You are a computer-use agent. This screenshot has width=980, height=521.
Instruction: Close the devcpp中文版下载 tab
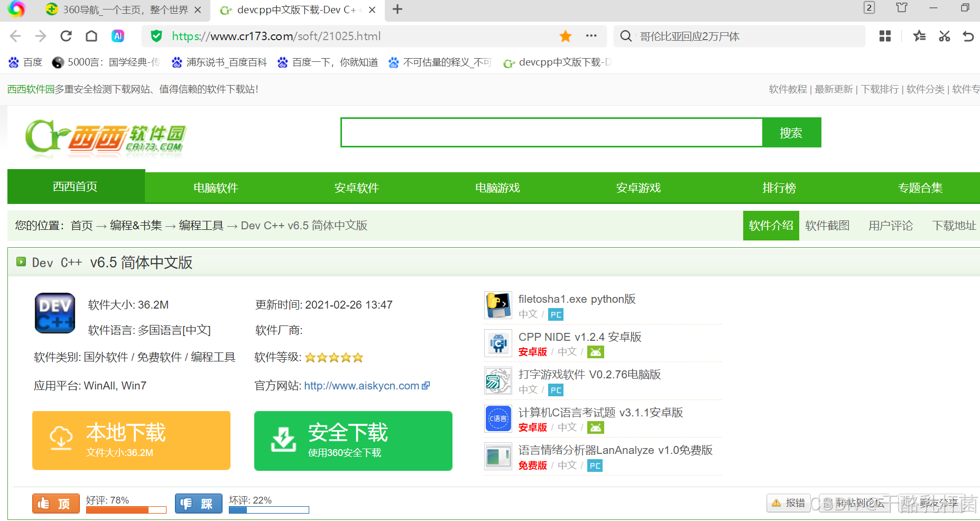(372, 10)
